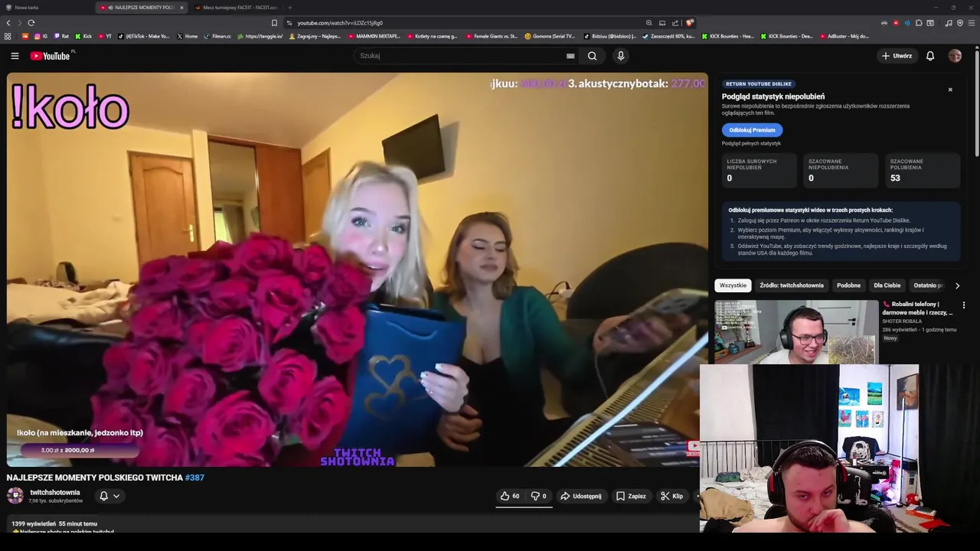The width and height of the screenshot is (980, 551).
Task: Dislike the video with thumbs down
Action: 539,496
